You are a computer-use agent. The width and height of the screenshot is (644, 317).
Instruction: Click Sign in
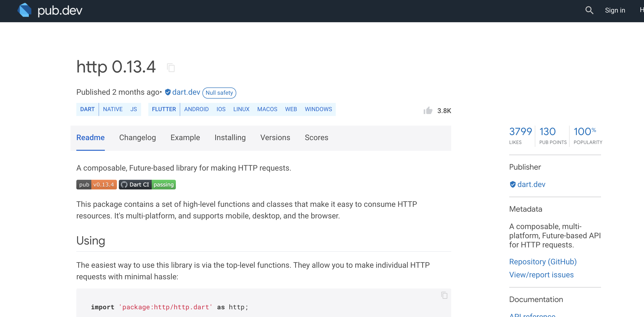pos(615,10)
